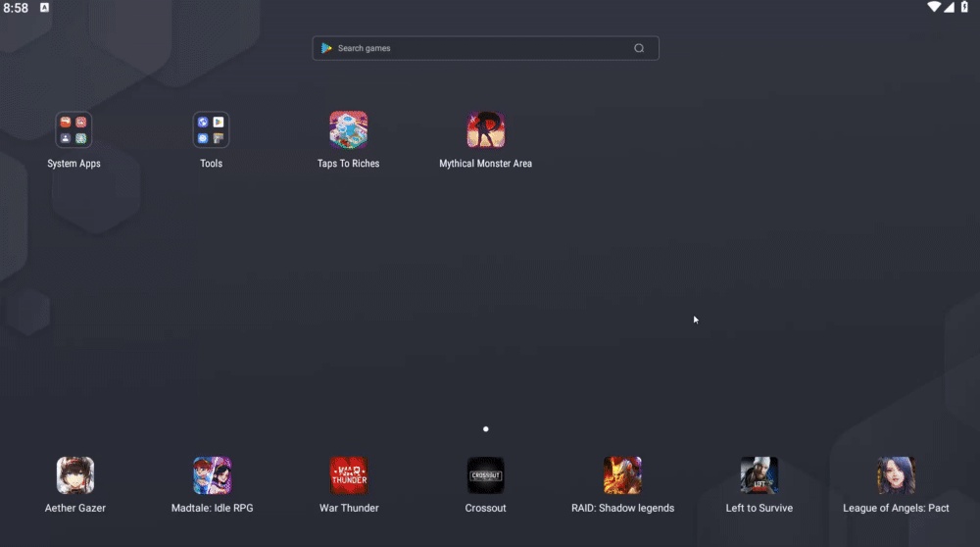The width and height of the screenshot is (980, 547).
Task: Launch War Thunder icon
Action: click(349, 475)
